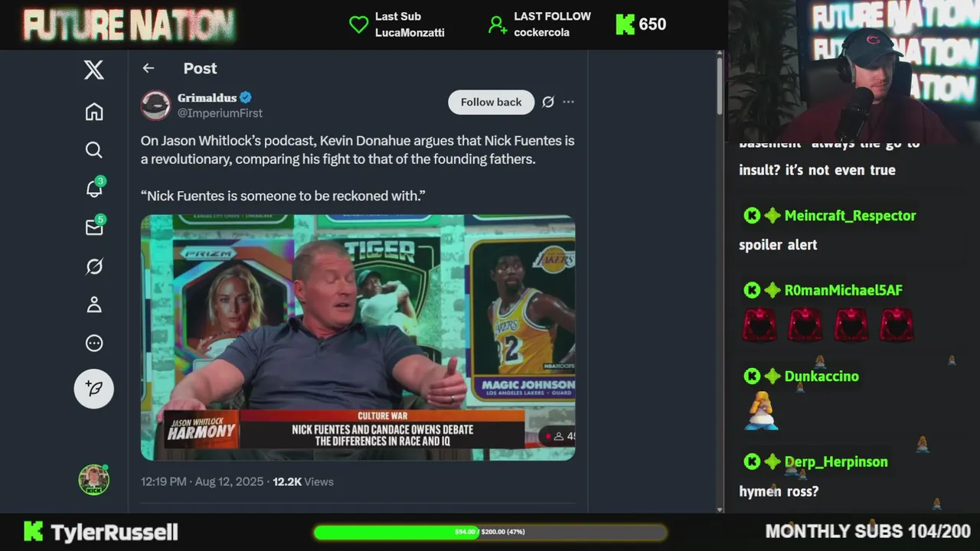Click username R0manMichael5AF in chat
This screenshot has width=980, height=551.
(x=843, y=291)
